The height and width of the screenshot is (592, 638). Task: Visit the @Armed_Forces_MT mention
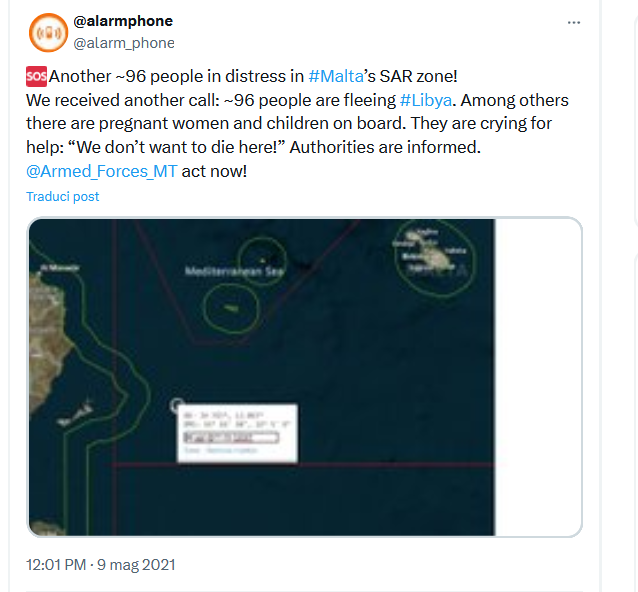[101, 170]
